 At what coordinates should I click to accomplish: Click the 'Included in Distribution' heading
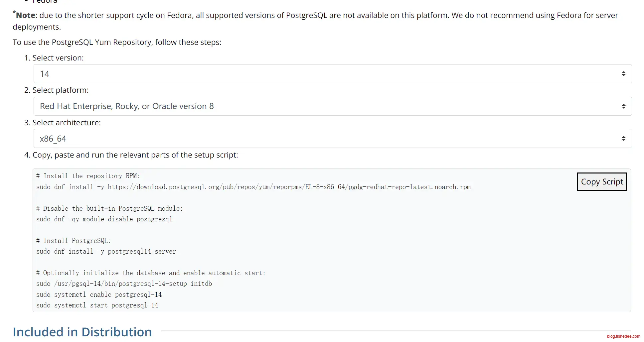[x=82, y=332]
